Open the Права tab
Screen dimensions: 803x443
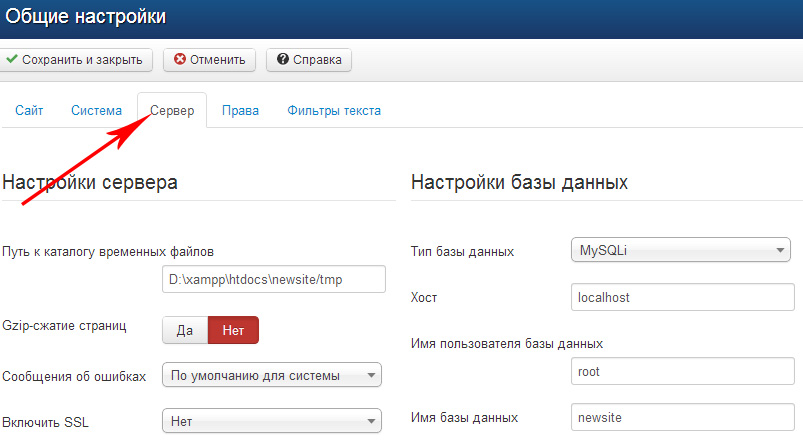[240, 111]
